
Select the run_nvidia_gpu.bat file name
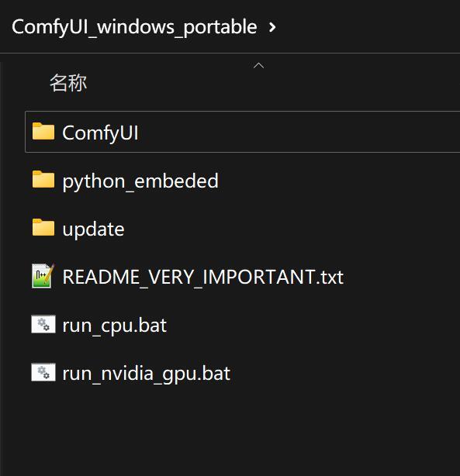tap(146, 374)
